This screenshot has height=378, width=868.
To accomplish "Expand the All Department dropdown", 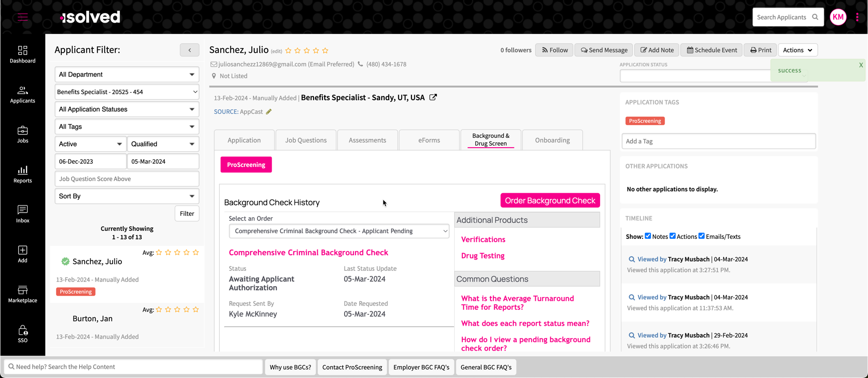I will tap(127, 74).
